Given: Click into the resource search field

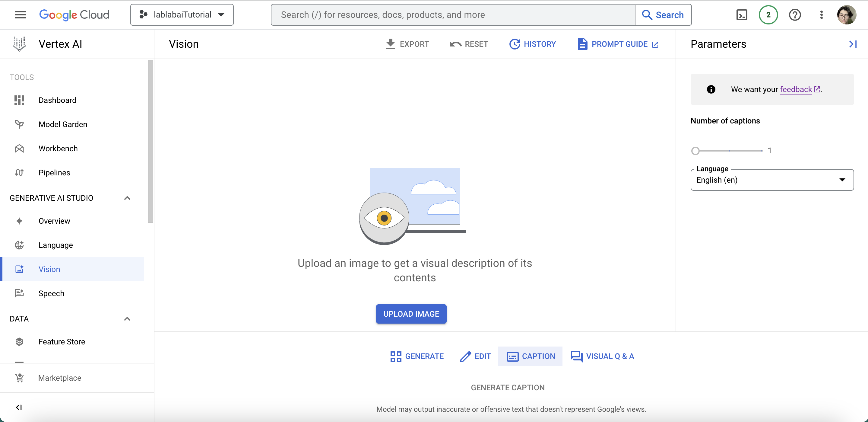Looking at the screenshot, I should 453,15.
